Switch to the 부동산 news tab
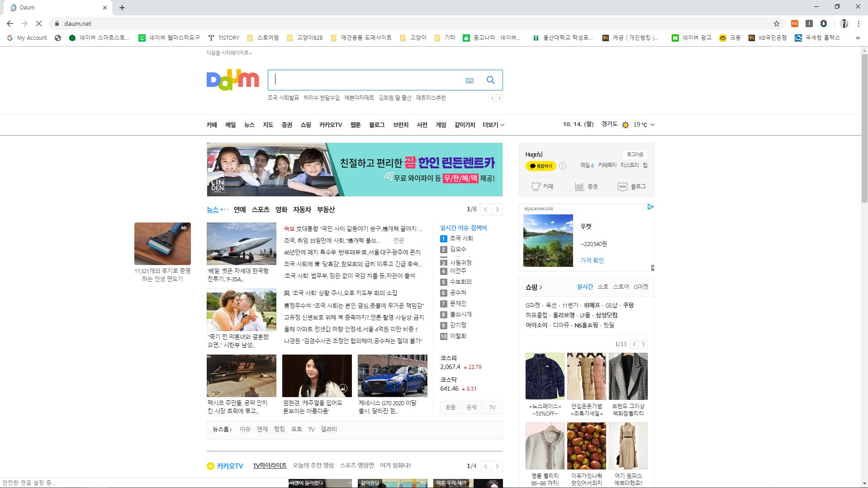 (x=326, y=210)
